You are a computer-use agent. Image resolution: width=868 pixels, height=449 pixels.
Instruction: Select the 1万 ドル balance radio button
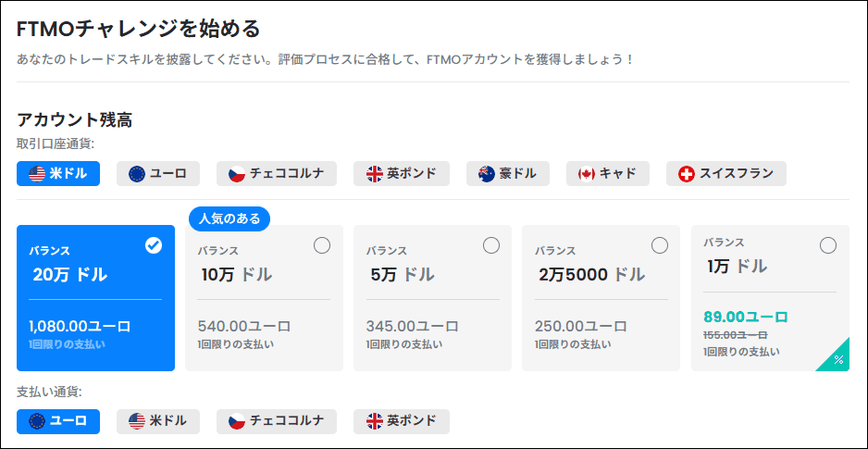pos(828,245)
